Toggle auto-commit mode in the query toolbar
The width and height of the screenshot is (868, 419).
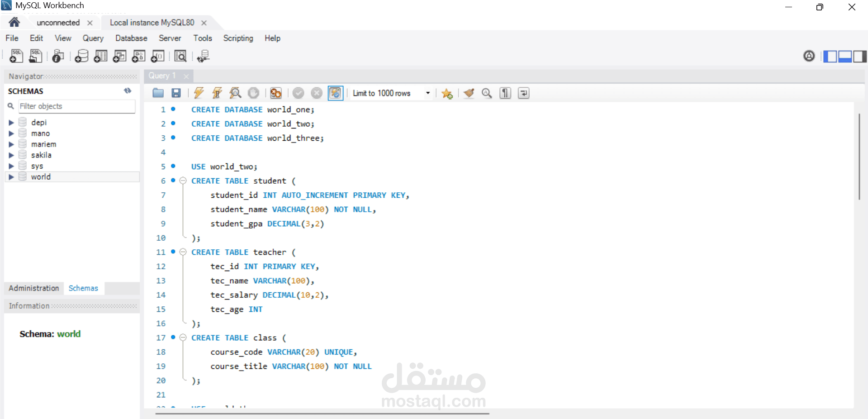[335, 93]
